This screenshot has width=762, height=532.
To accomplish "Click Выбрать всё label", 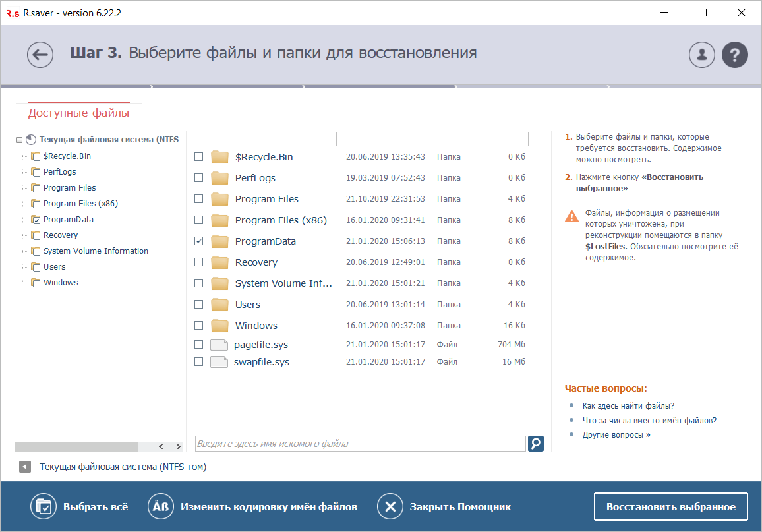I will pos(96,507).
